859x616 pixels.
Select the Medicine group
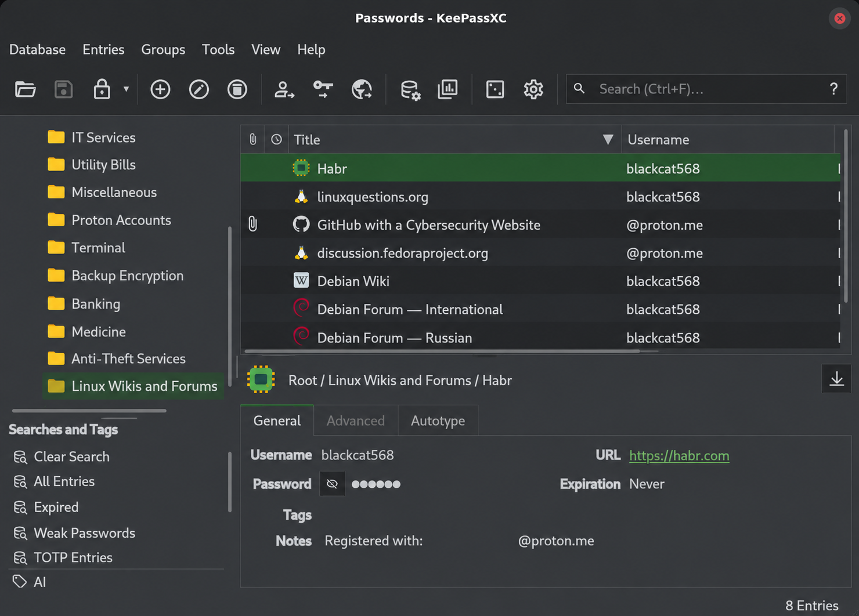86,332
